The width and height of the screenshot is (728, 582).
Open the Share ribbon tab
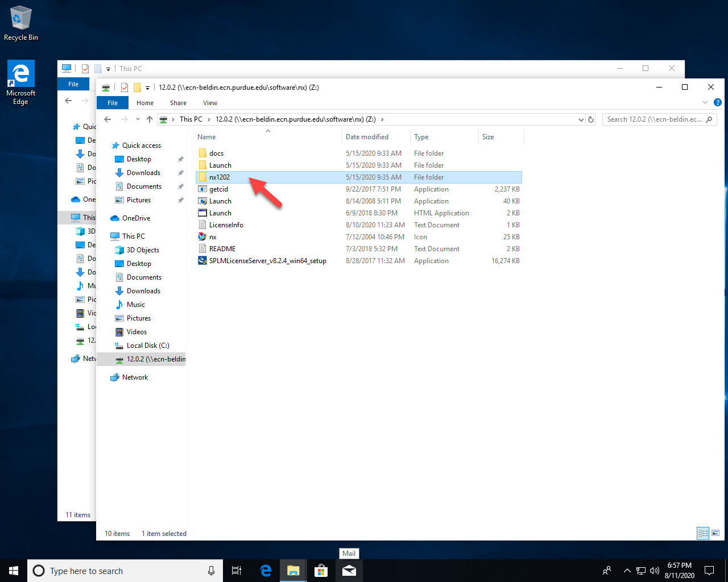tap(178, 103)
